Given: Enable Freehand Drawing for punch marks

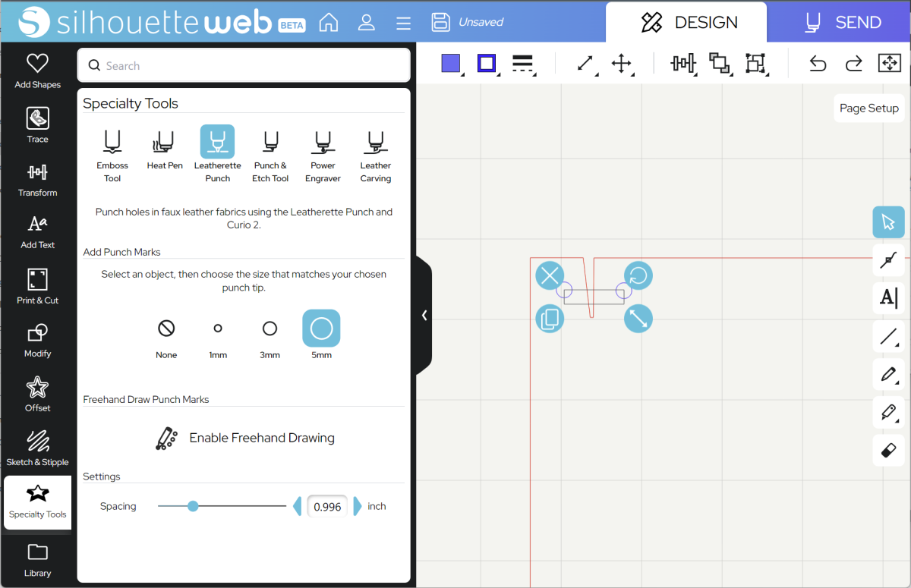Looking at the screenshot, I should (245, 438).
